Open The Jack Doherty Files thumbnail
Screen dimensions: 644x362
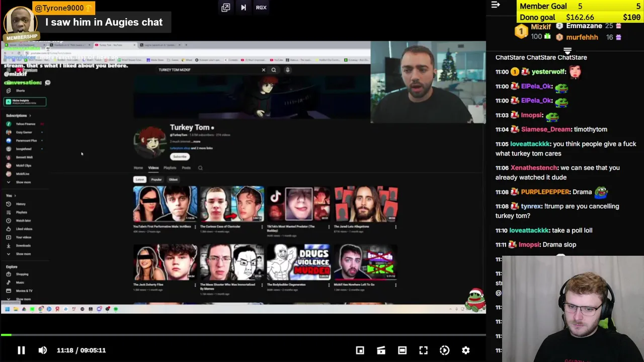pos(165,262)
